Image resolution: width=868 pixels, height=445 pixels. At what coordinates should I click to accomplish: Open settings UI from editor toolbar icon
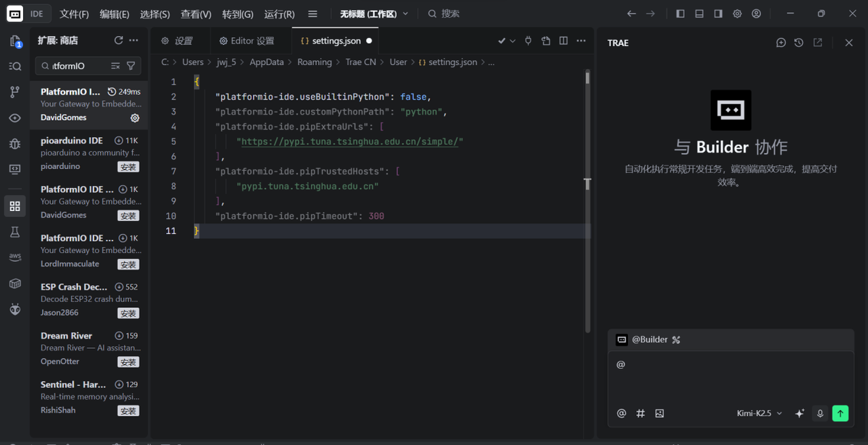coord(546,41)
